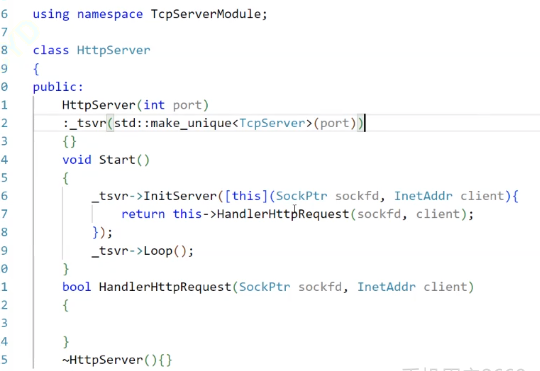The height and width of the screenshot is (371, 540).
Task: Click 'HandlerHttpRequest' in the bool method declaration
Action: click(x=165, y=287)
